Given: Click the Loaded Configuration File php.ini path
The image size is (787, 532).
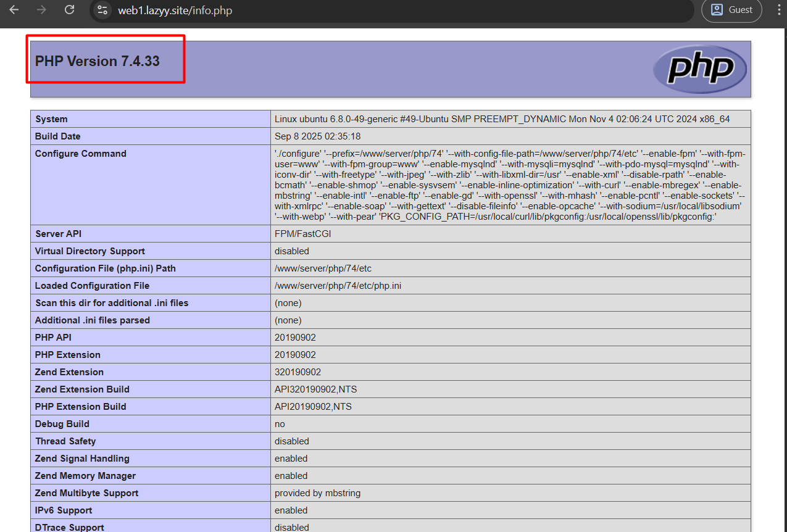Looking at the screenshot, I should (338, 286).
